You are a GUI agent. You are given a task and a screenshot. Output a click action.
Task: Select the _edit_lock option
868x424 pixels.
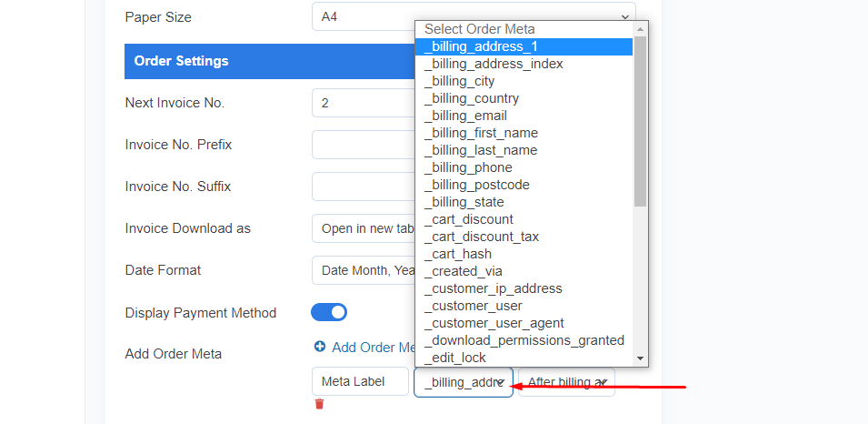(x=524, y=358)
